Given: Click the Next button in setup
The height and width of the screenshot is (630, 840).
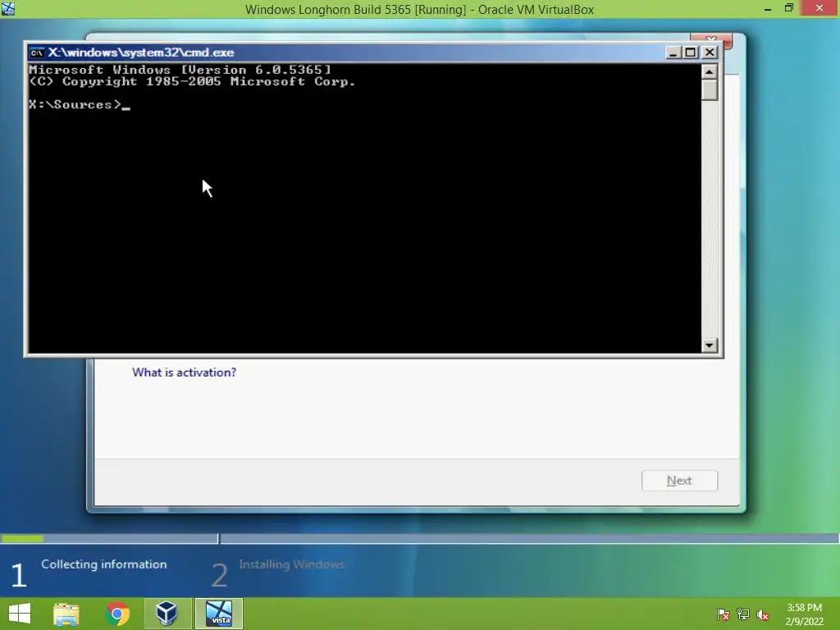Looking at the screenshot, I should coord(679,481).
